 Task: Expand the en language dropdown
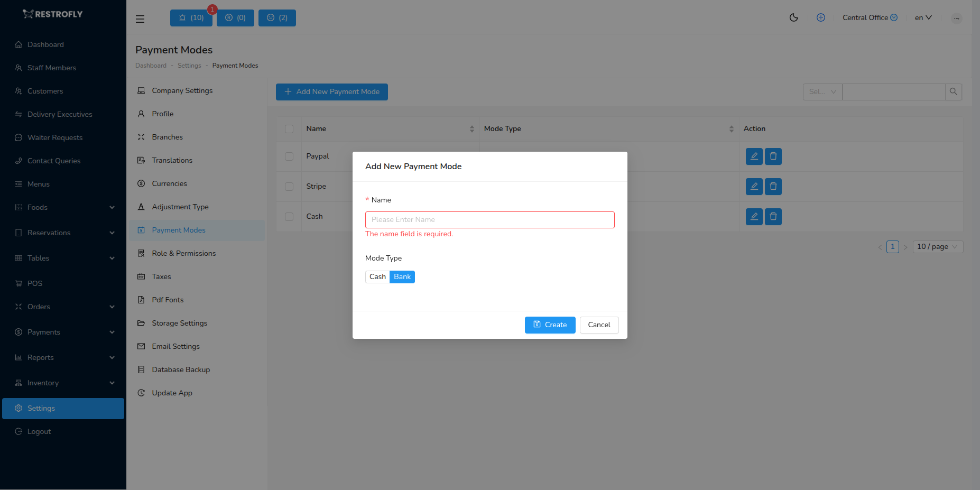click(x=922, y=17)
